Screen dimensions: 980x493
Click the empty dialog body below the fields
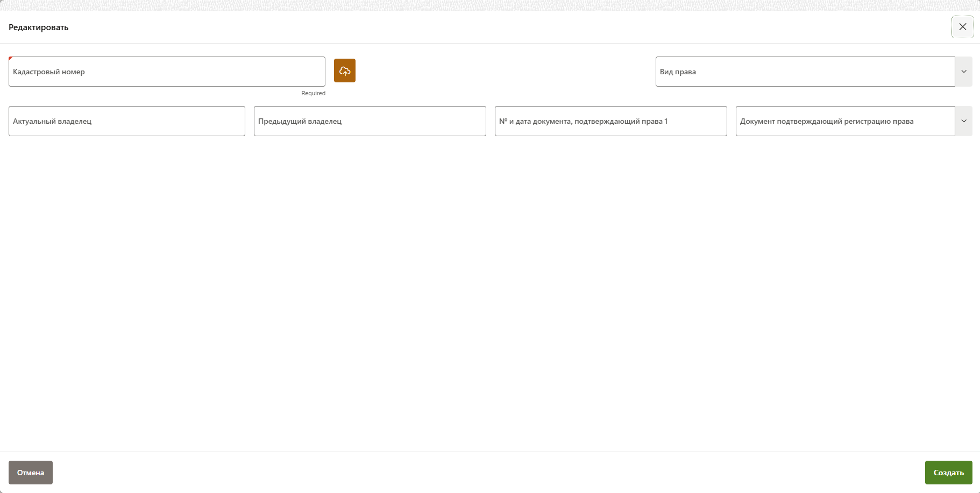point(489,291)
